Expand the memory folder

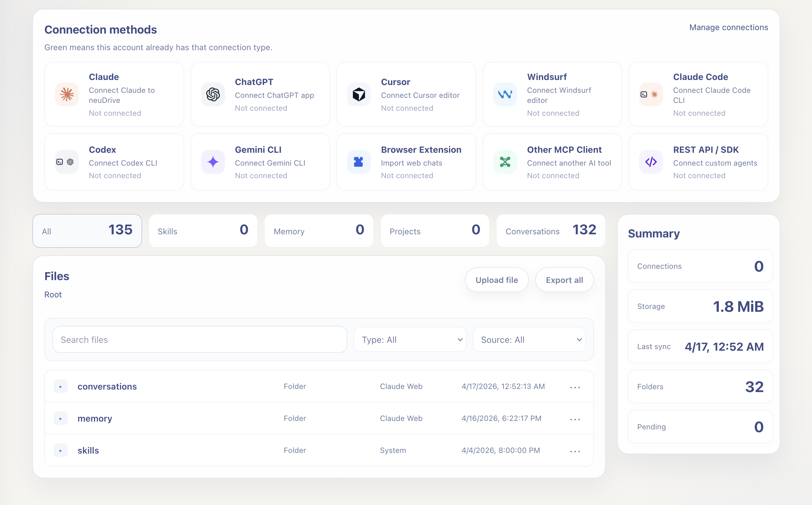[x=61, y=418]
